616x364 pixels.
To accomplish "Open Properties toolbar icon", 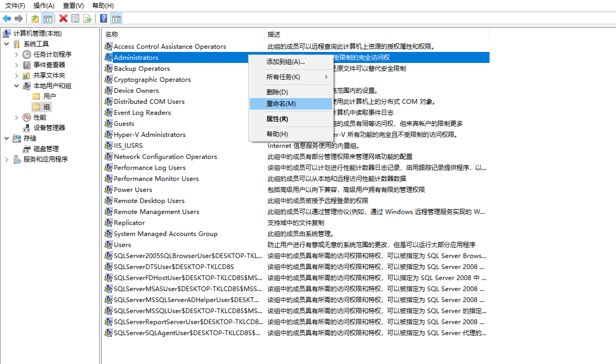I will tap(75, 18).
